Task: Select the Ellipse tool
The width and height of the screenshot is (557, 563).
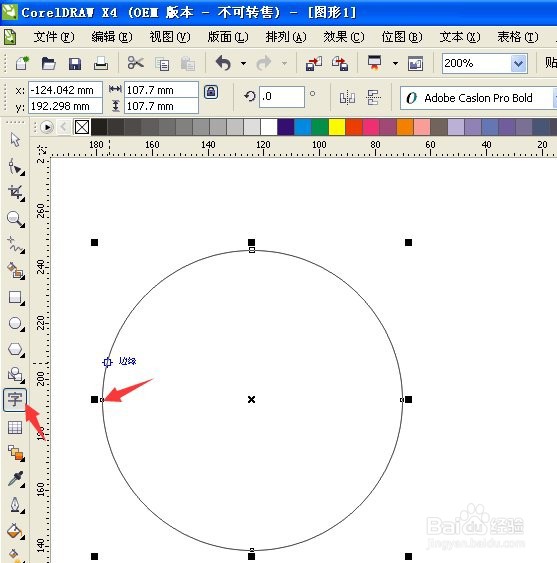Action: tap(16, 324)
